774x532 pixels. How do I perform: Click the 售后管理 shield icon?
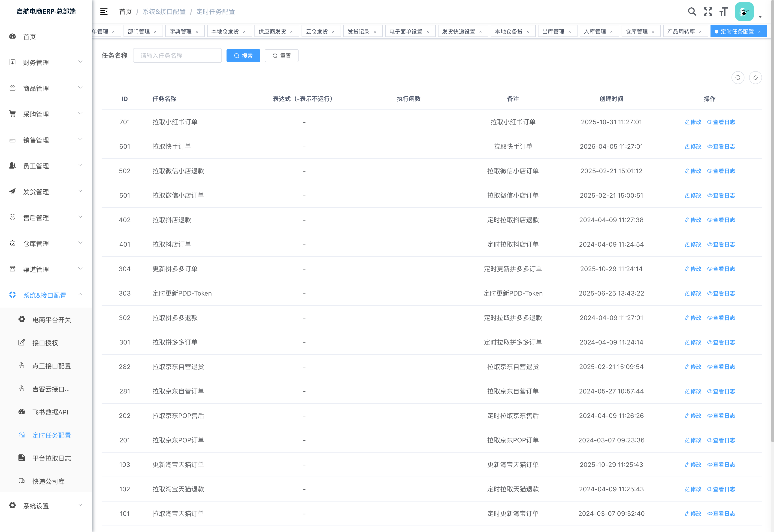pos(13,217)
